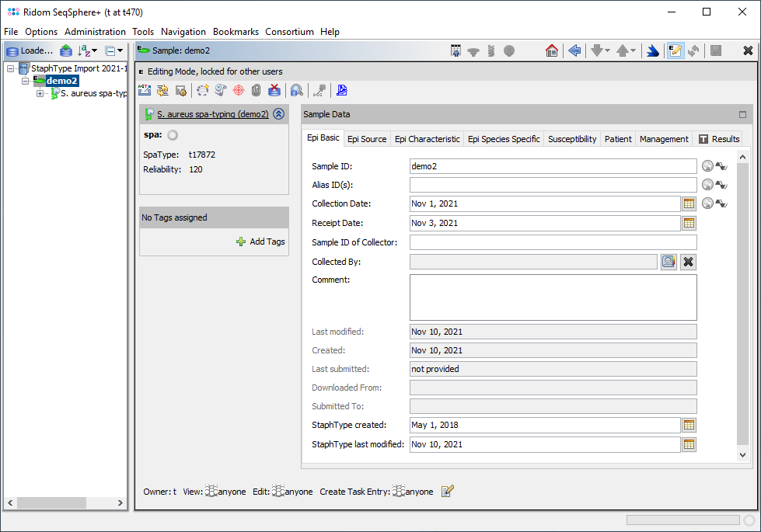Screen dimensions: 761x532
Task: Select the demo2 sample in the tree
Action: coord(61,81)
